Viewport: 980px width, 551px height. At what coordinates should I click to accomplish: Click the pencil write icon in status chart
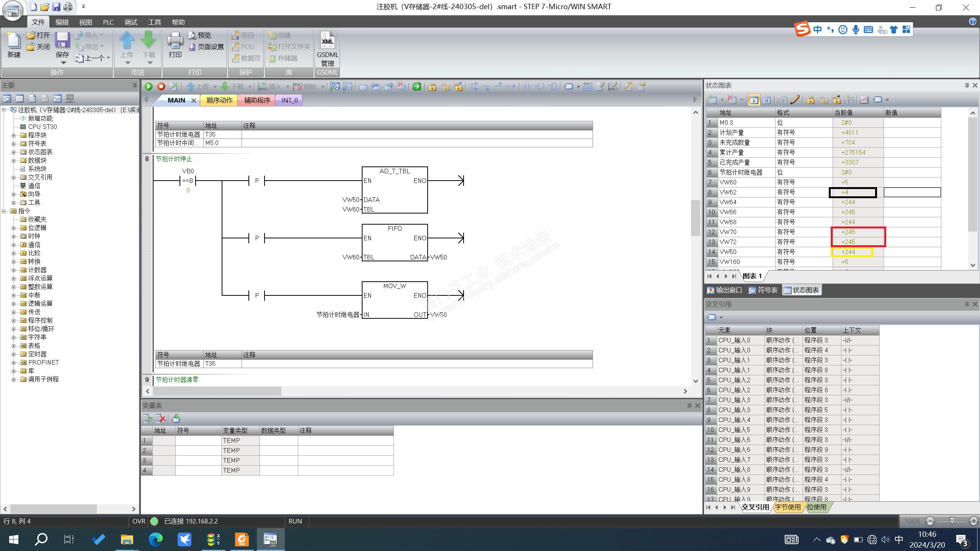[x=795, y=100]
